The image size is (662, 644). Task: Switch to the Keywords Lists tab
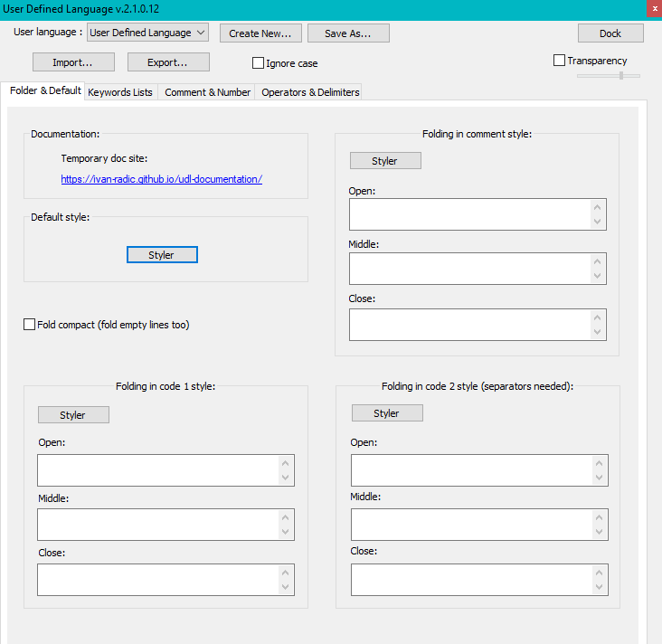[x=120, y=92]
